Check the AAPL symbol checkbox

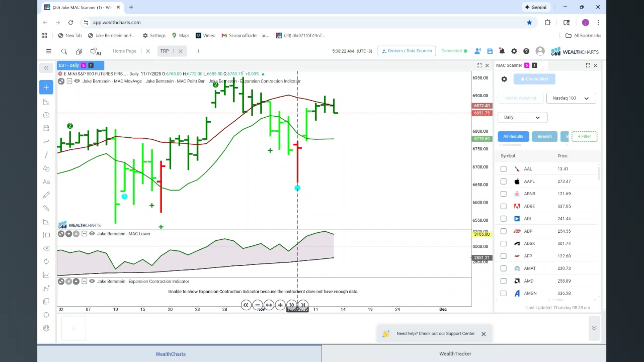point(503,181)
